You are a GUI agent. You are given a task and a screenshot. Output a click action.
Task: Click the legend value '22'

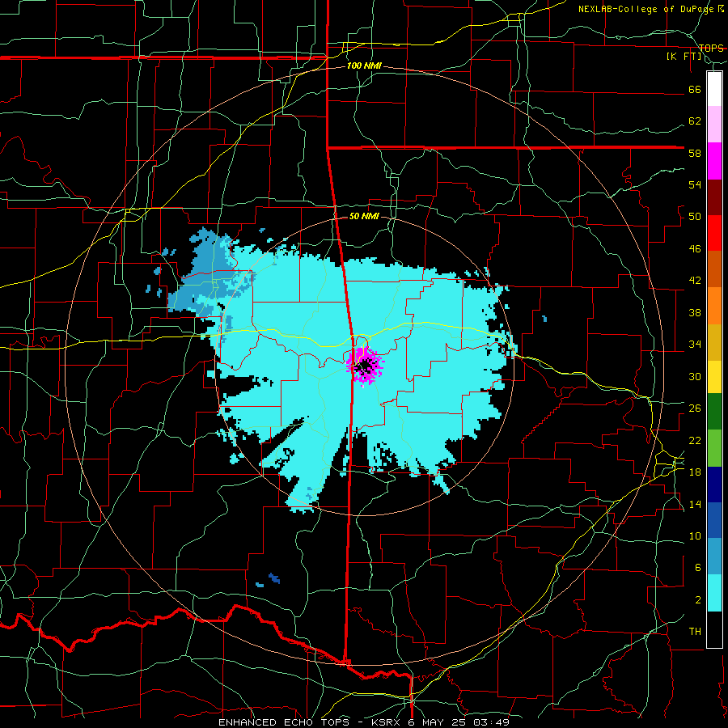(x=695, y=441)
